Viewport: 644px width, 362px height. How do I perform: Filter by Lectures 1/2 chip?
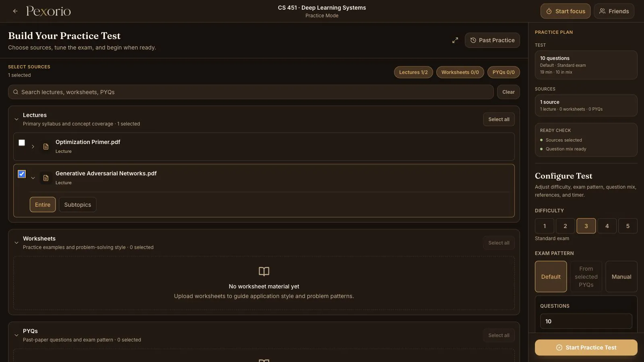413,72
